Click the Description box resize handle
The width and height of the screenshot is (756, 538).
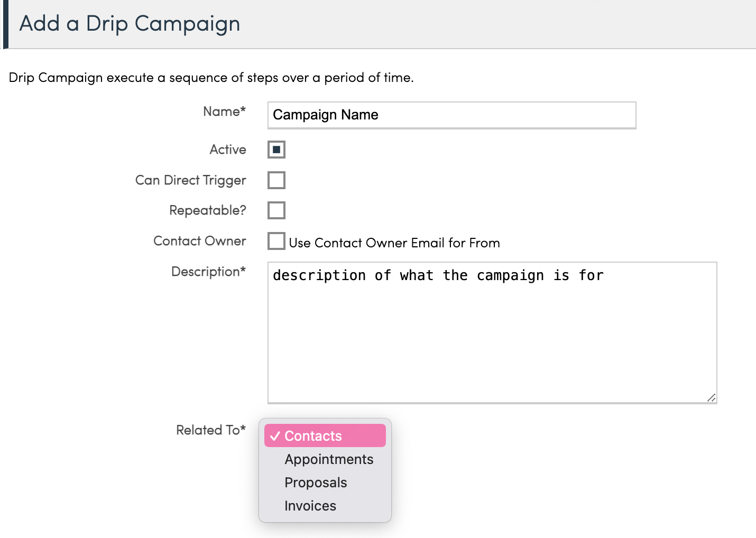pos(711,397)
